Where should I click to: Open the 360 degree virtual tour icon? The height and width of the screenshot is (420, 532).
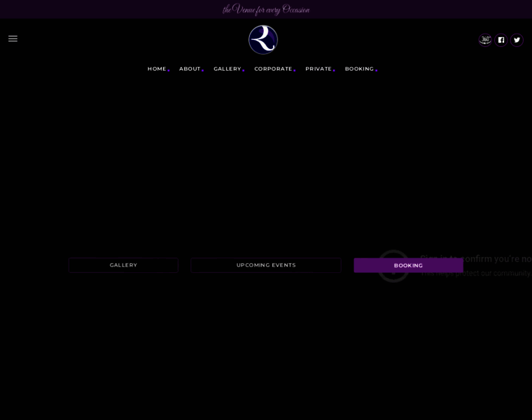click(x=485, y=40)
